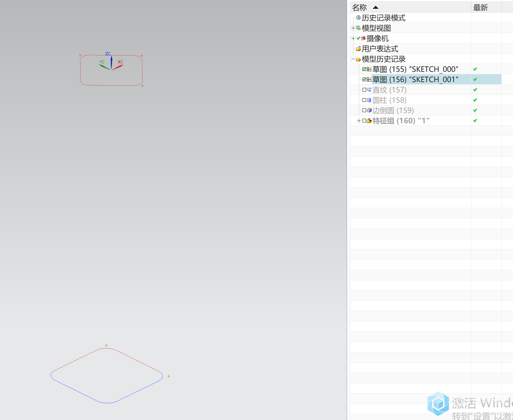The height and width of the screenshot is (420, 513).
Task: Click the ZC axis of the coordinate triad
Action: (111, 62)
